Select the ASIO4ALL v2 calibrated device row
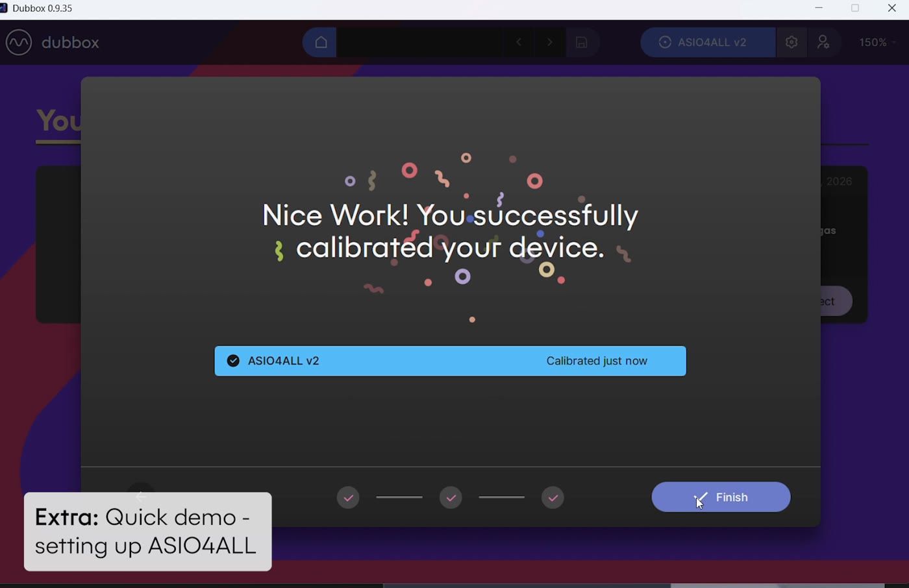The width and height of the screenshot is (909, 588). pyautogui.click(x=450, y=361)
